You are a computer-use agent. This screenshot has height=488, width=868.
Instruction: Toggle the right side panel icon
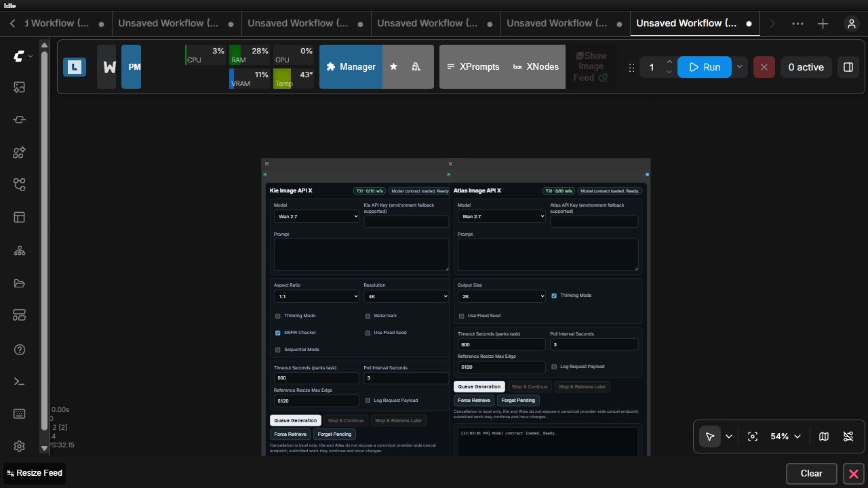848,67
